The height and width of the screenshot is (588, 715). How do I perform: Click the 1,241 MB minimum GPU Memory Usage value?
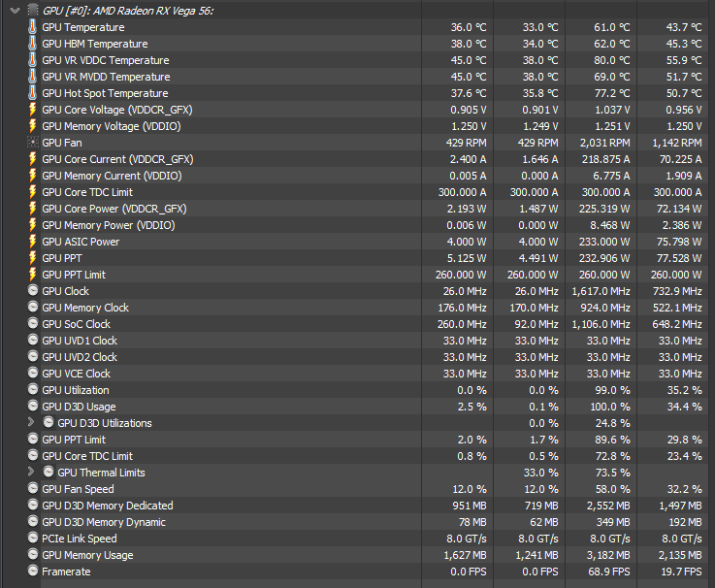point(536,555)
